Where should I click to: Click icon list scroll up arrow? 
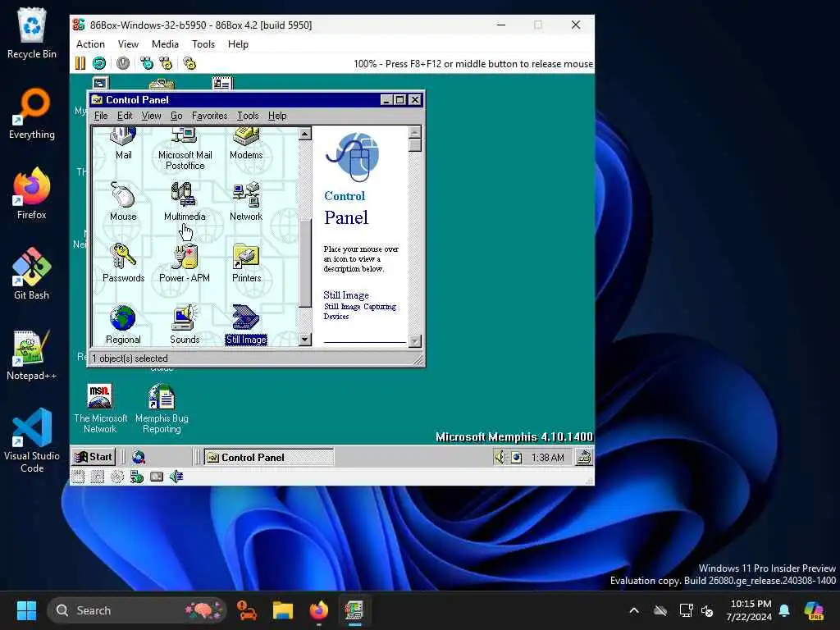305,134
